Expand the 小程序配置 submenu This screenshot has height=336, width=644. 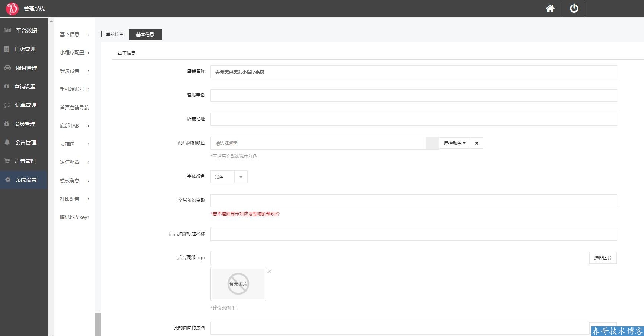[74, 53]
